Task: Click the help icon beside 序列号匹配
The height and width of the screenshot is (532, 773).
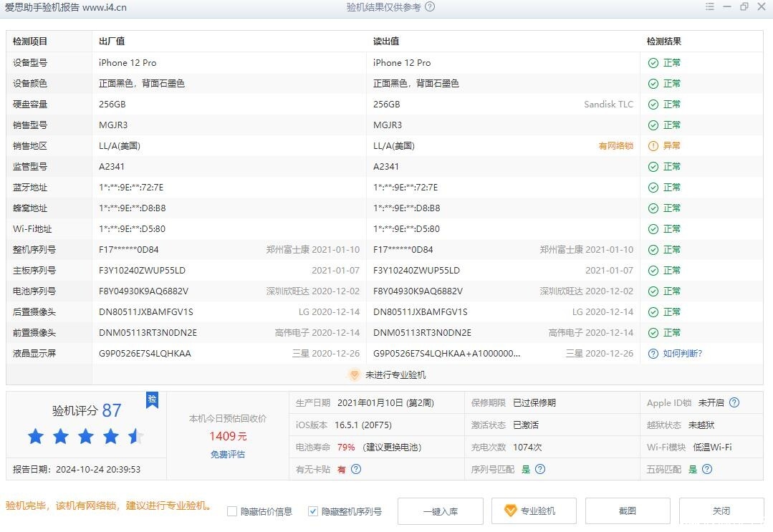Action: coord(540,469)
